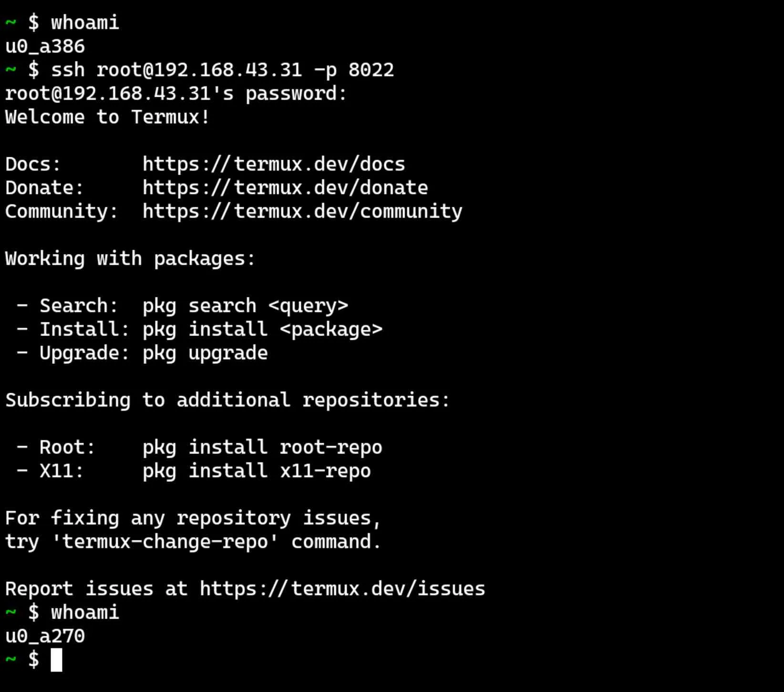The height and width of the screenshot is (692, 784).
Task: Click the whoami command above u0_a270
Action: (85, 613)
